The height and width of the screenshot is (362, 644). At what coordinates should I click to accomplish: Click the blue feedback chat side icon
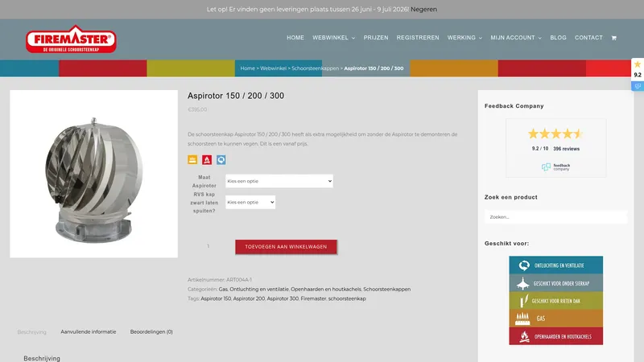tap(638, 86)
